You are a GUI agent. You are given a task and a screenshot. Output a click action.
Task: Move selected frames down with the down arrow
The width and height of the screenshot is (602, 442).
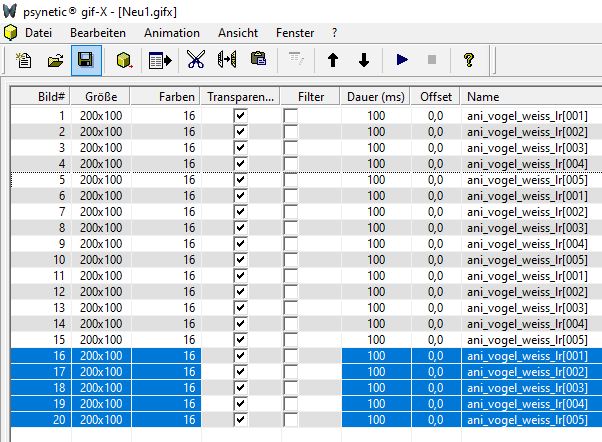(x=363, y=60)
